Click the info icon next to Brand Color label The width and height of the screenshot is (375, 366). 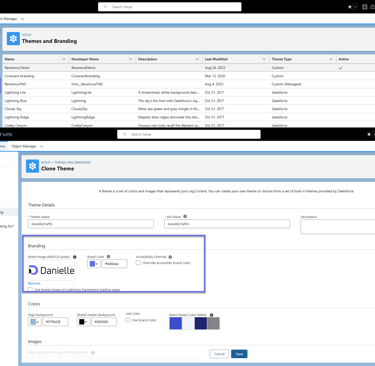[108, 256]
